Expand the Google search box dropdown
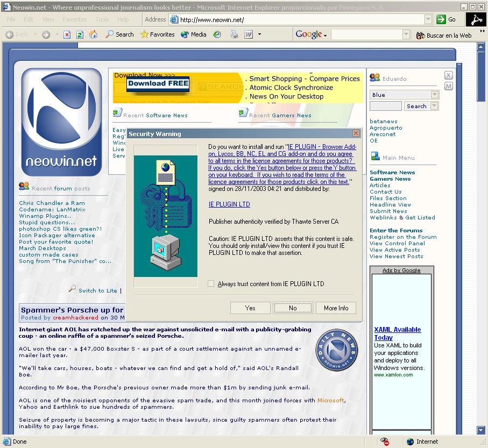This screenshot has height=448, width=488. click(x=406, y=34)
